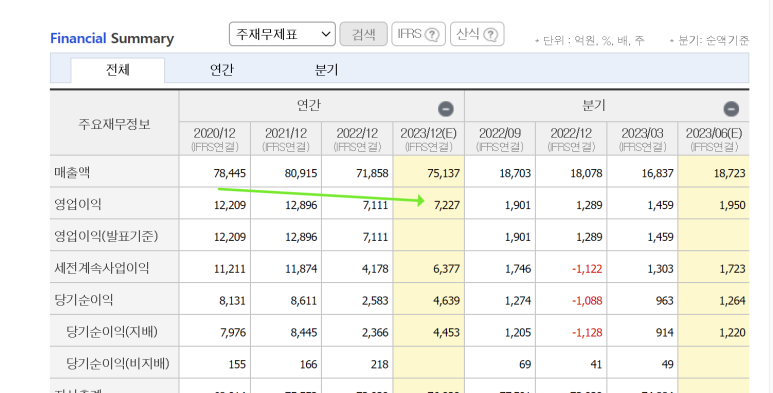Click the 당기순이익 row label
Screen dimensions: 773x393
coord(84,300)
